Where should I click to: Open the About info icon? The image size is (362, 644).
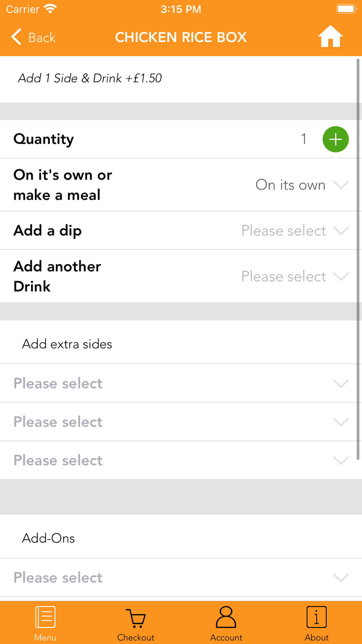(316, 617)
